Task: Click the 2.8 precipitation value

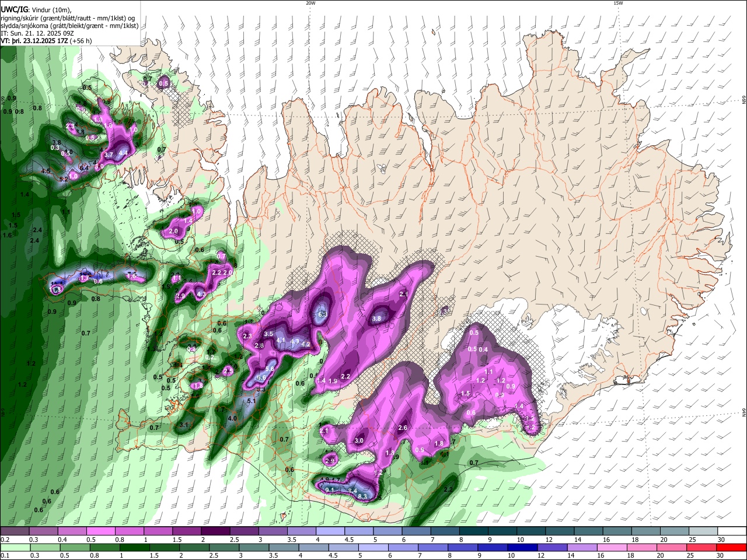Action: pyautogui.click(x=260, y=346)
